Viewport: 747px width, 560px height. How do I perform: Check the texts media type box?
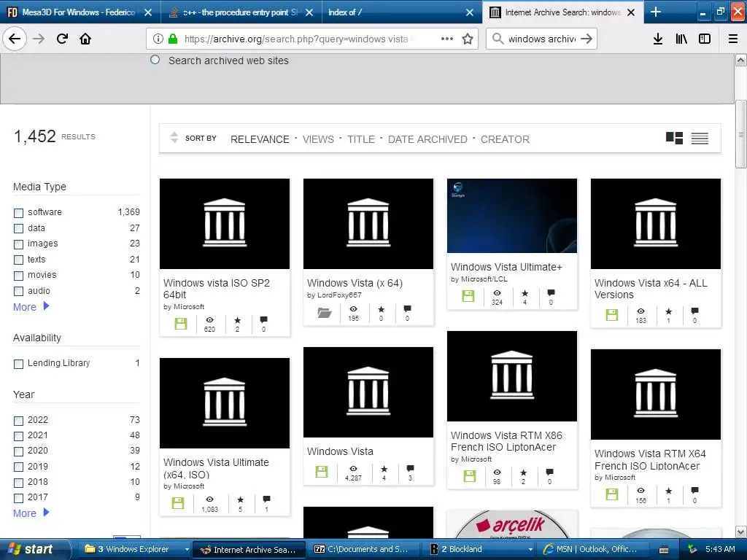point(18,260)
